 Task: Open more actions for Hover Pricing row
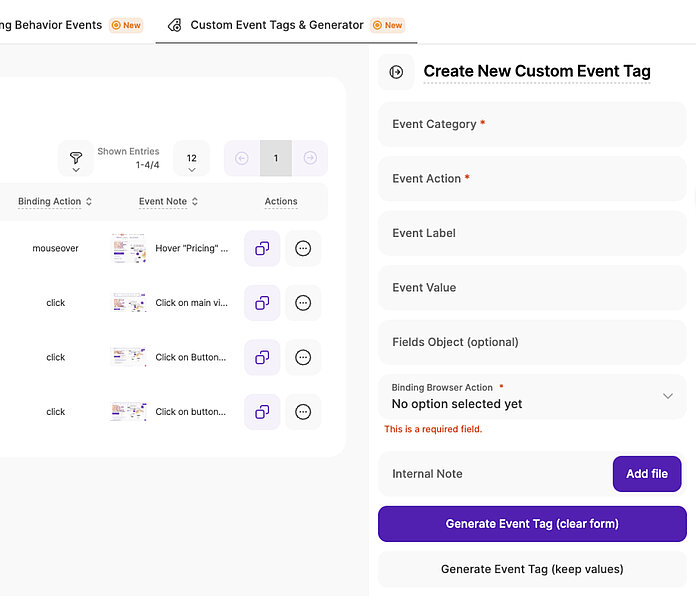pyautogui.click(x=303, y=248)
